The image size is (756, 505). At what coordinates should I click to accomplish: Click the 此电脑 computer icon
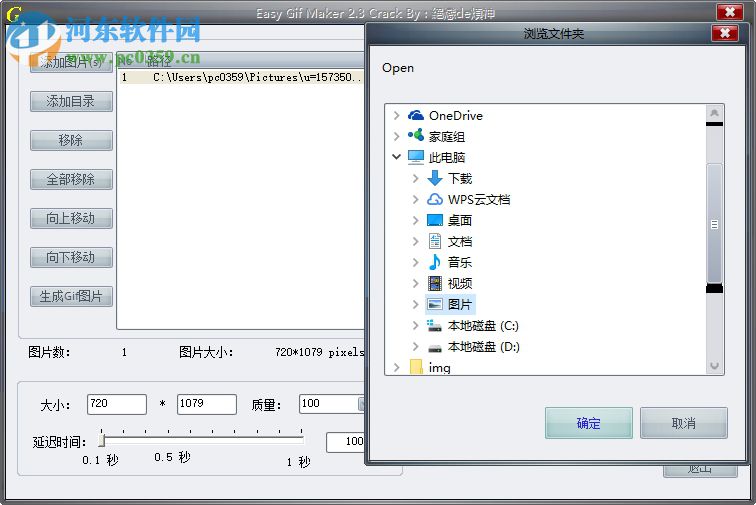pyautogui.click(x=415, y=157)
